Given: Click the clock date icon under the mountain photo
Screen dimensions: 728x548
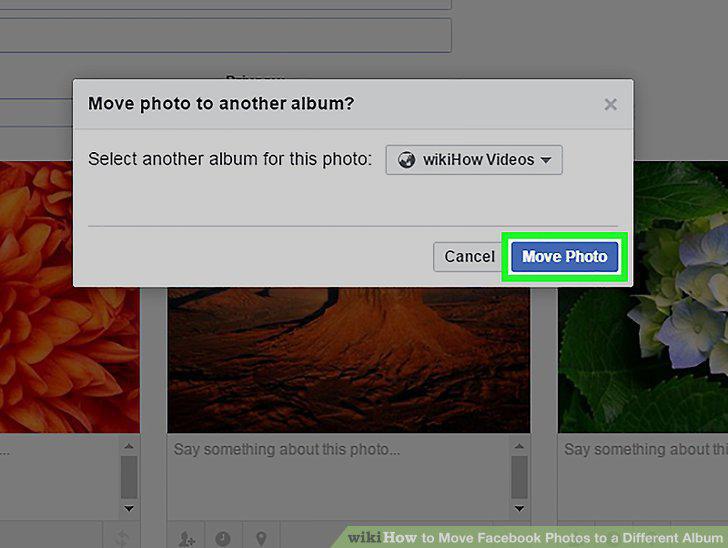Looking at the screenshot, I should pos(223,538).
